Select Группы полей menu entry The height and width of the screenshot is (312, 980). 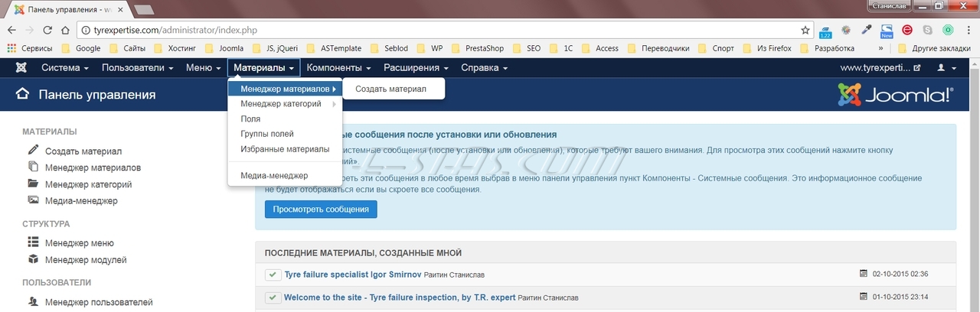click(x=285, y=134)
